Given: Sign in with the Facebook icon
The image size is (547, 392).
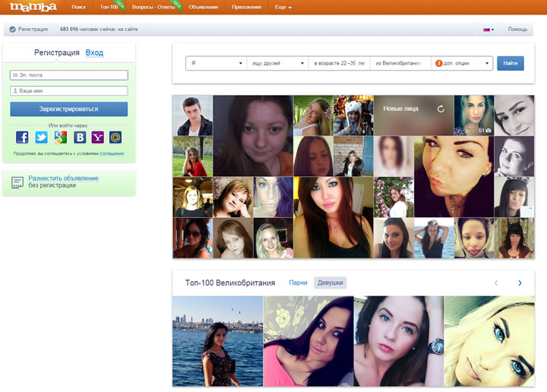Looking at the screenshot, I should [22, 138].
